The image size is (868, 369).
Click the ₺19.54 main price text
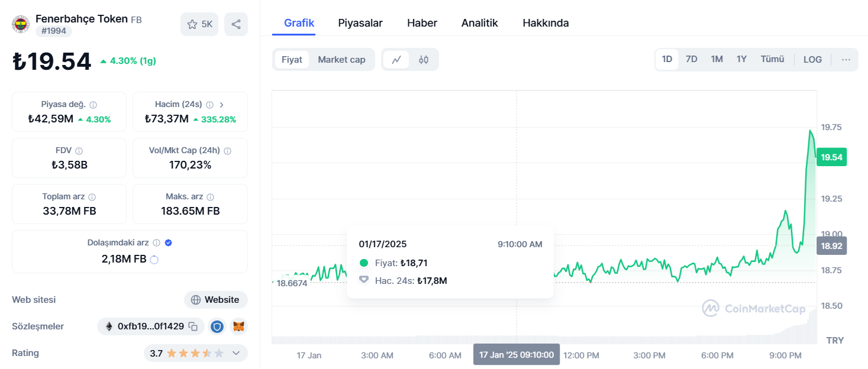click(x=52, y=61)
